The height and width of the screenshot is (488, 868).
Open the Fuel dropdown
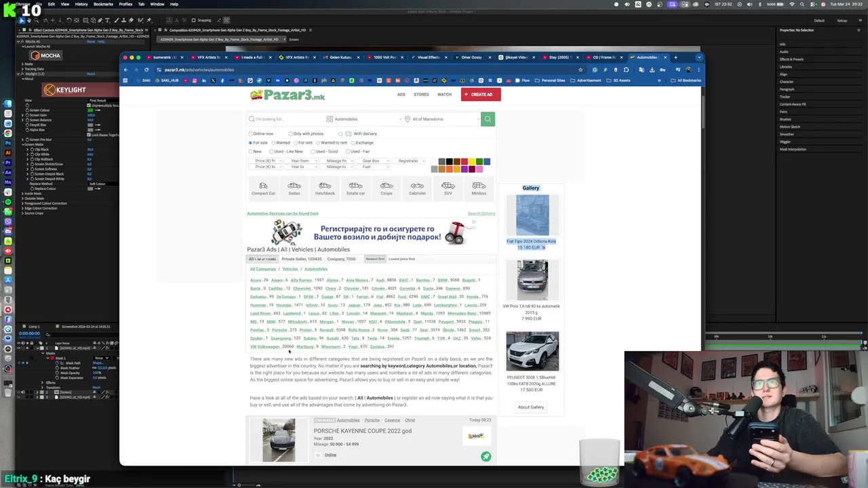pos(372,167)
